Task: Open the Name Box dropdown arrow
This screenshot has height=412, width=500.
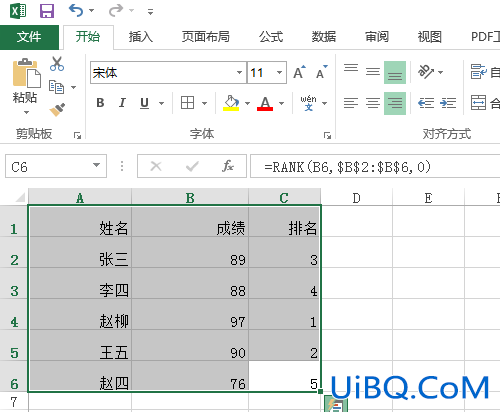Action: click(96, 165)
